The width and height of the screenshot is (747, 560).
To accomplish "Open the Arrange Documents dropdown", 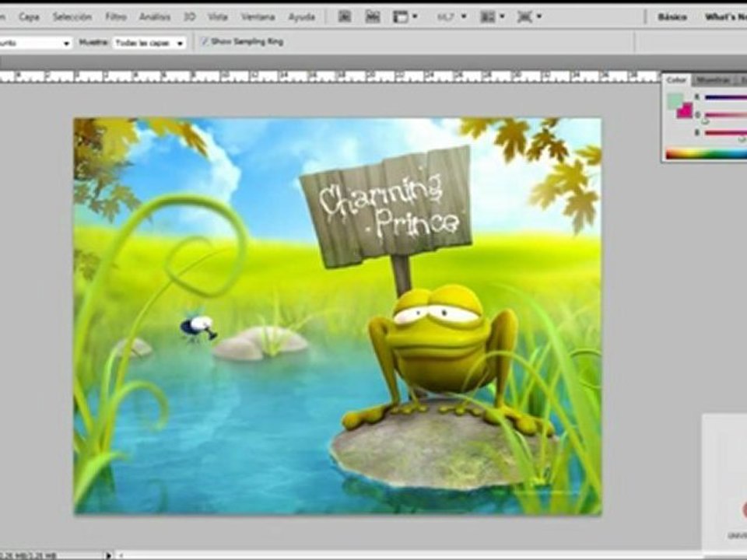I will click(492, 16).
